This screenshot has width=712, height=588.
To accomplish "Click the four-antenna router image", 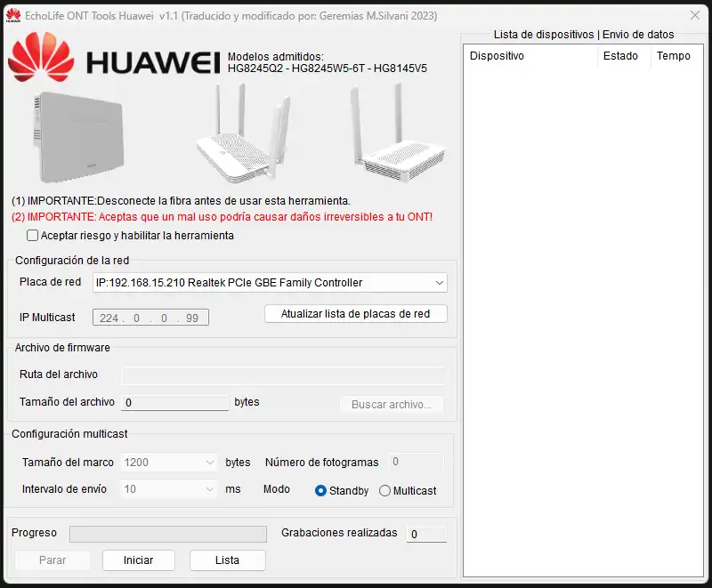I will (x=244, y=133).
